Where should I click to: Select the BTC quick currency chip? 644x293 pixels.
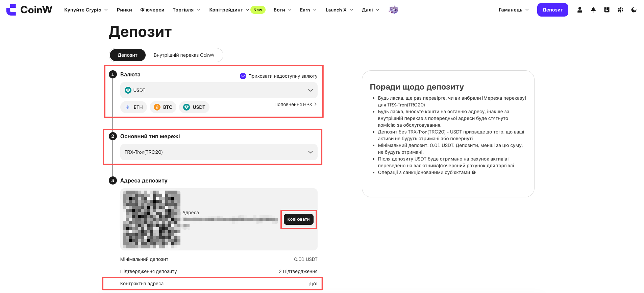point(163,107)
